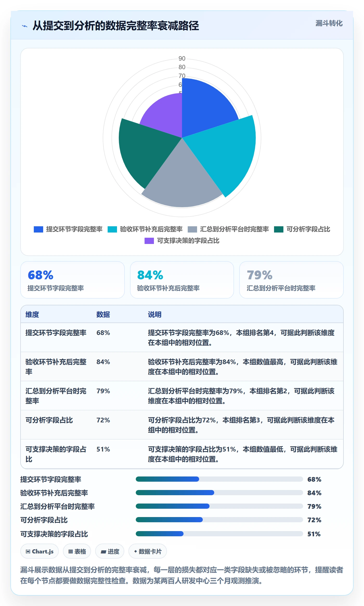364x606 pixels.
Task: Click the 80 axis tick label
Action: click(x=182, y=67)
